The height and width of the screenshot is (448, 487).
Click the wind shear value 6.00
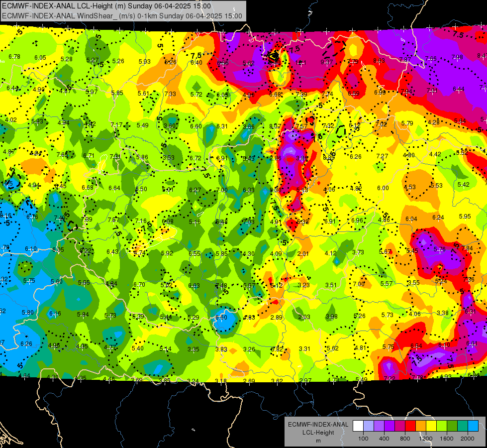(383, 188)
